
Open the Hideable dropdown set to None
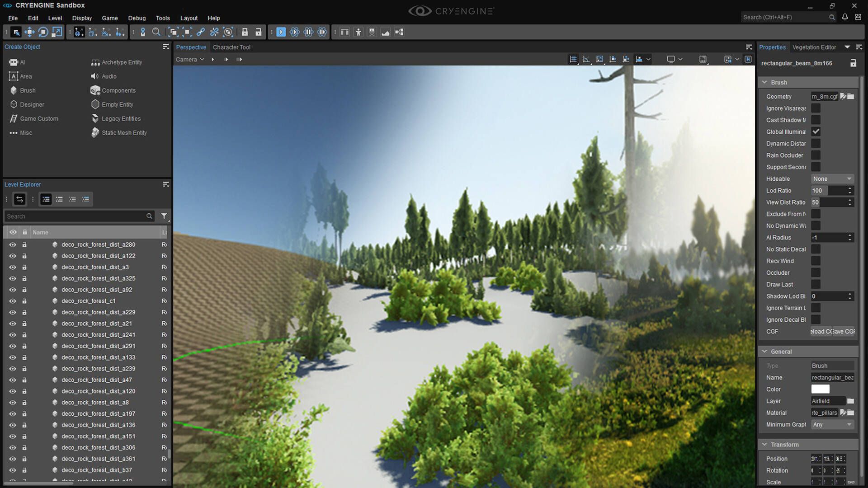click(832, 178)
